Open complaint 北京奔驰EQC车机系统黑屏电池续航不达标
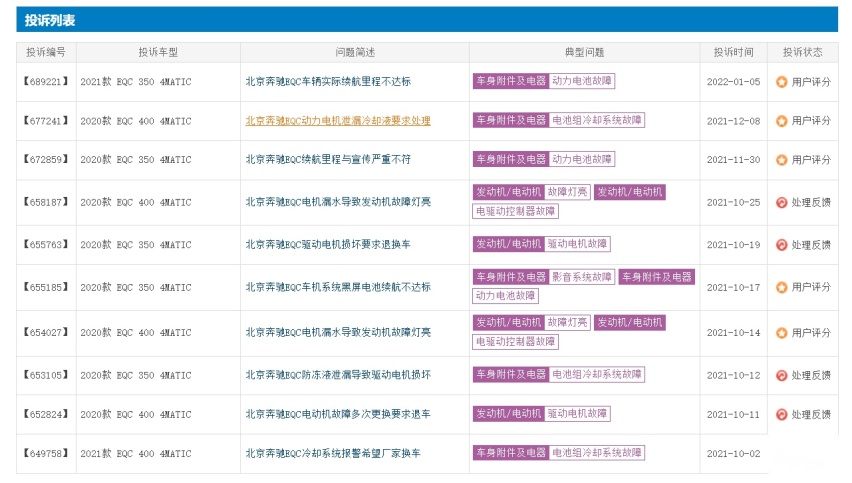The image size is (852, 483). click(x=337, y=287)
